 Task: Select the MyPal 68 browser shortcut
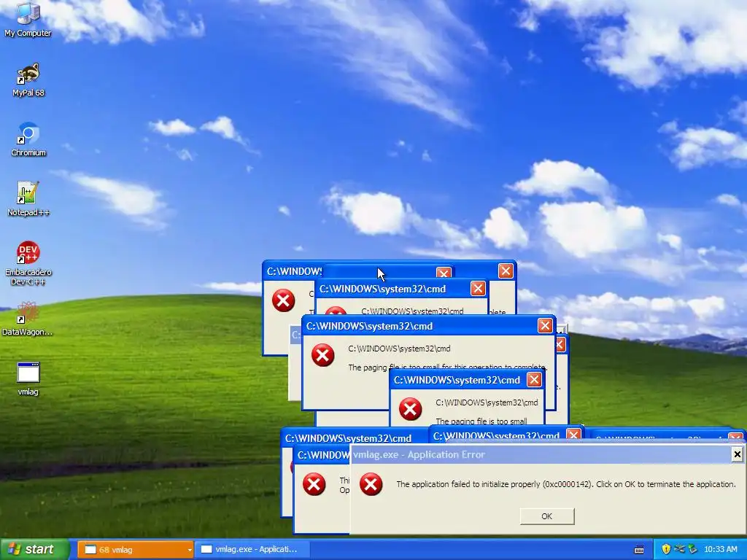[x=28, y=80]
